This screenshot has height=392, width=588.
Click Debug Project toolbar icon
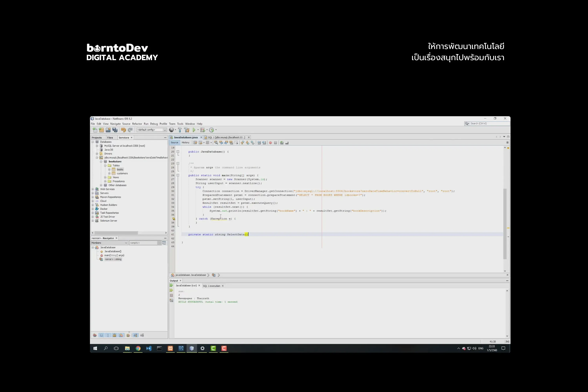pos(202,130)
